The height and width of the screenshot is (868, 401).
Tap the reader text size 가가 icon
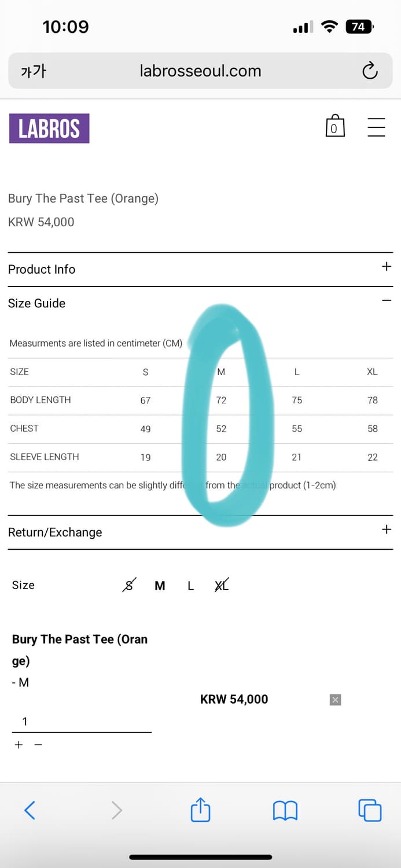click(33, 71)
